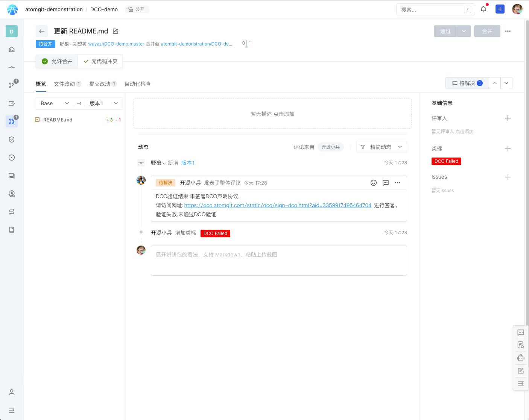Image resolution: width=529 pixels, height=420 pixels.
Task: Open the notifications bell
Action: (483, 9)
